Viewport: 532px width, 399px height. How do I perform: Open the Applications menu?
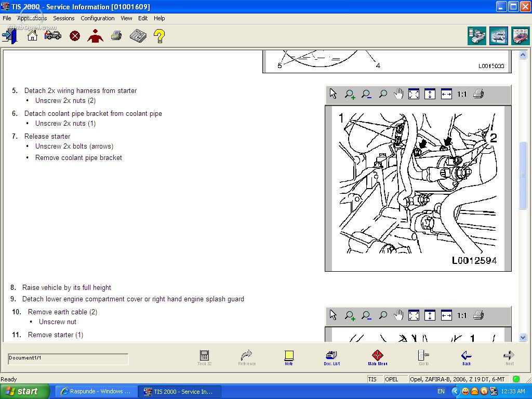32,18
